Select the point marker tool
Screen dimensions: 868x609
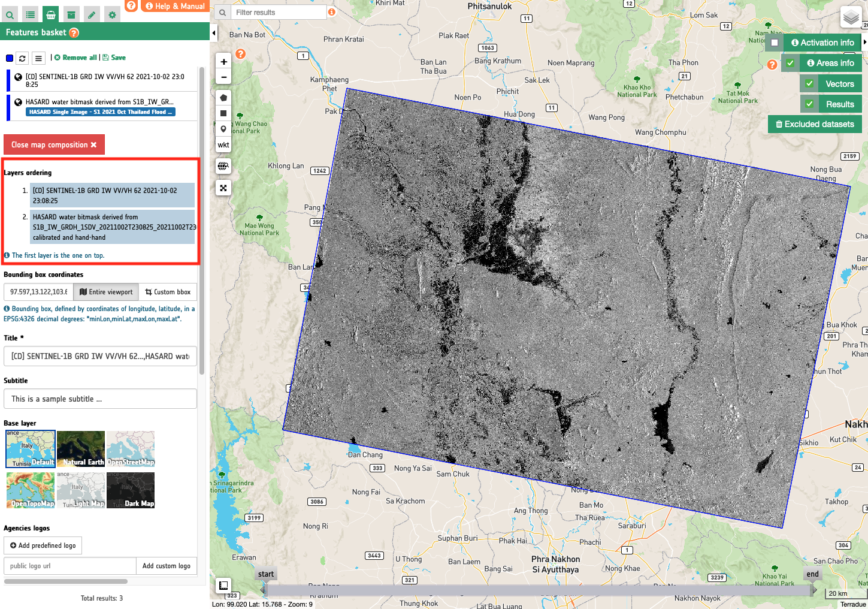(x=223, y=129)
